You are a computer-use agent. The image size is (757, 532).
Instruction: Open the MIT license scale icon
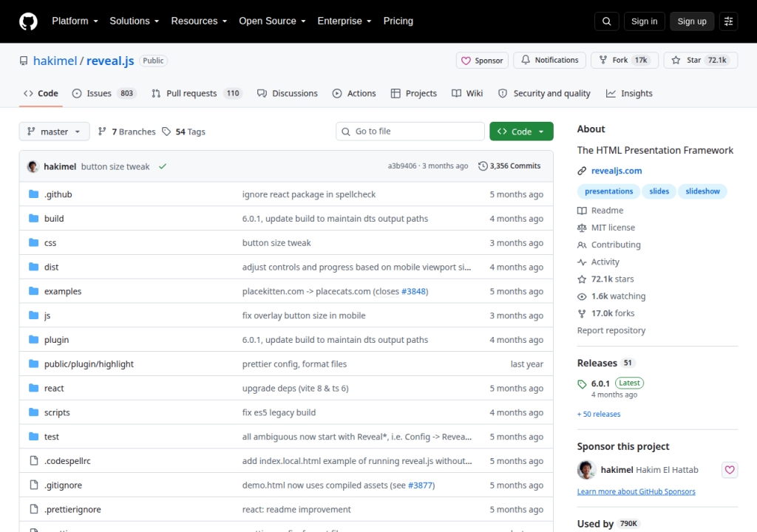582,228
